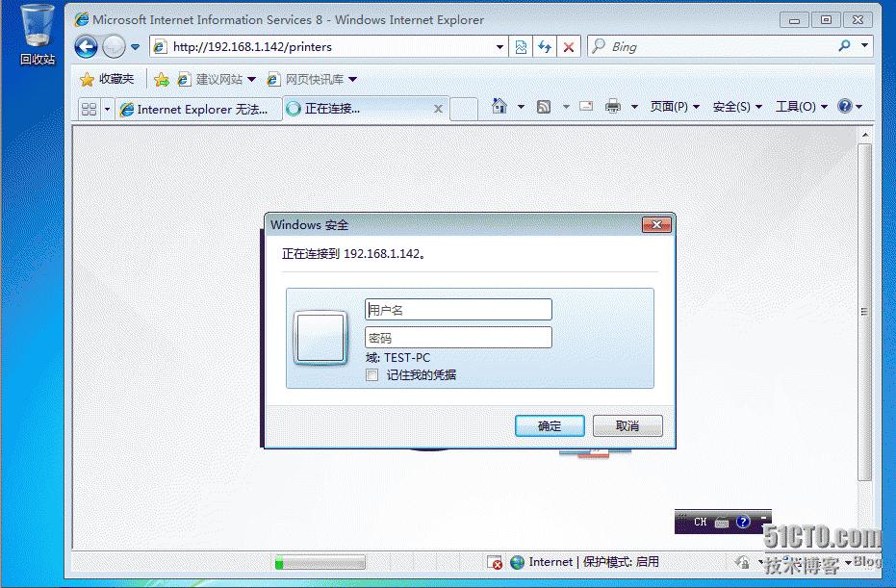
Task: Click the Help question mark icon
Action: pyautogui.click(x=846, y=106)
